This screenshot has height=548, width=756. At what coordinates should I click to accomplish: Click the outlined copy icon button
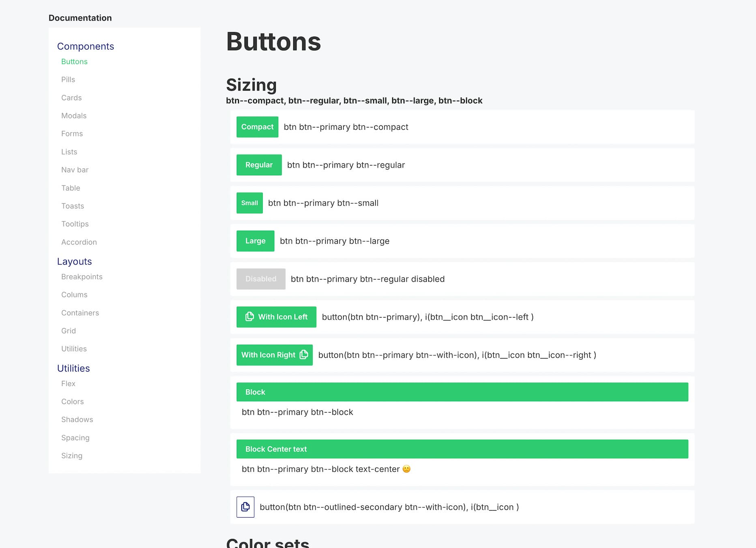pyautogui.click(x=245, y=507)
